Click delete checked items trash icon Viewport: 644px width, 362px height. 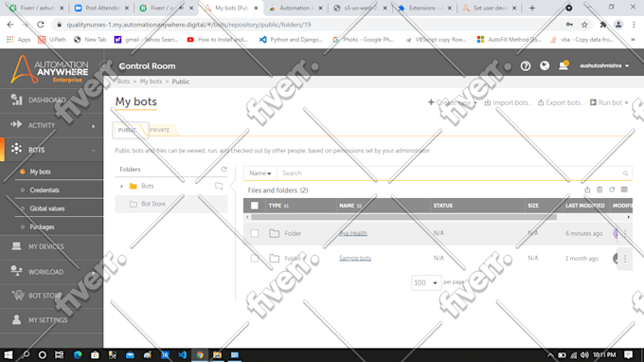coord(599,190)
